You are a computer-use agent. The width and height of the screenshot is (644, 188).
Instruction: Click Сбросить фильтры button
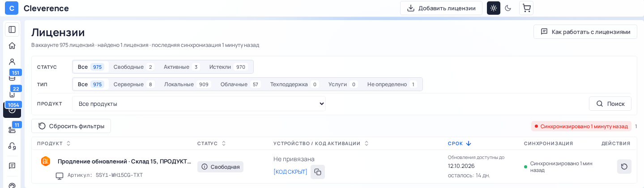point(71,126)
